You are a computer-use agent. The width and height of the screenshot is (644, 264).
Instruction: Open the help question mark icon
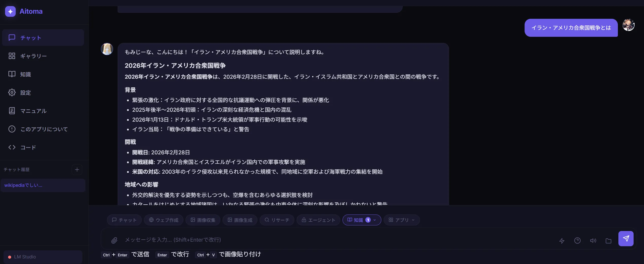pos(577,240)
